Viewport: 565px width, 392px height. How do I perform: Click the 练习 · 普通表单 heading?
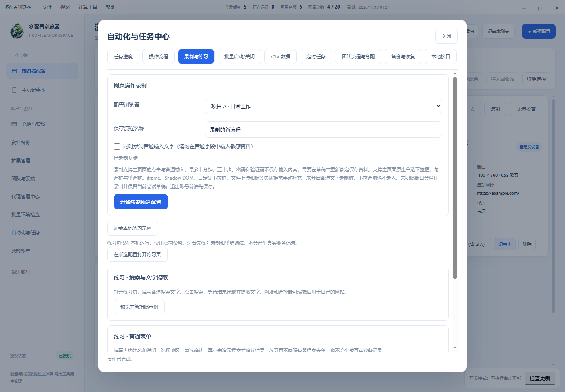pos(133,336)
